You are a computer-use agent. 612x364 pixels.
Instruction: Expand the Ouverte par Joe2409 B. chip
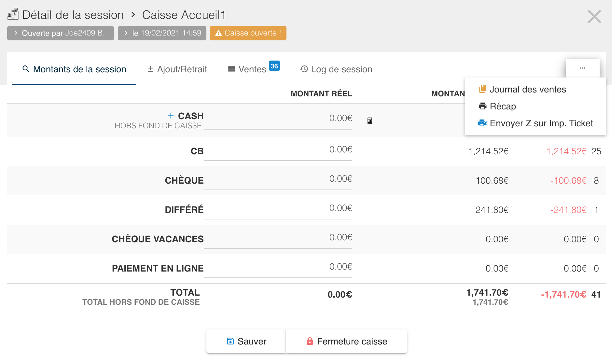[61, 33]
